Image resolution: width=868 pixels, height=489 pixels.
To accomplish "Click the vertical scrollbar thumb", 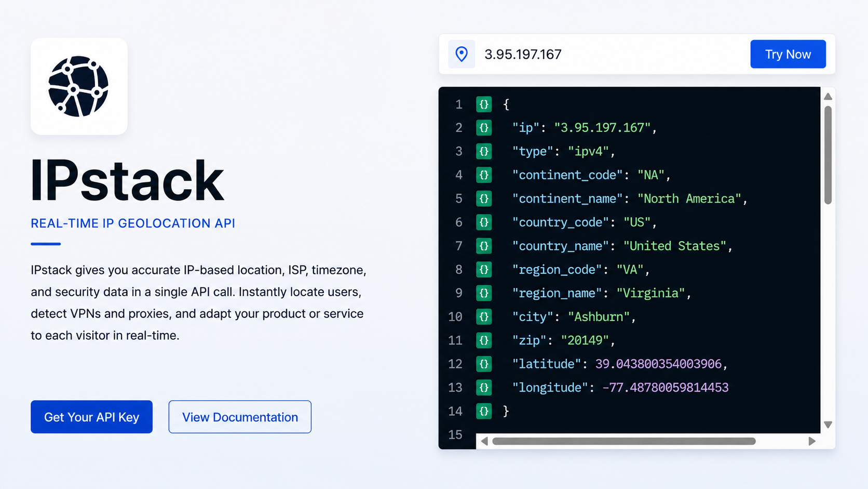I will (x=828, y=155).
